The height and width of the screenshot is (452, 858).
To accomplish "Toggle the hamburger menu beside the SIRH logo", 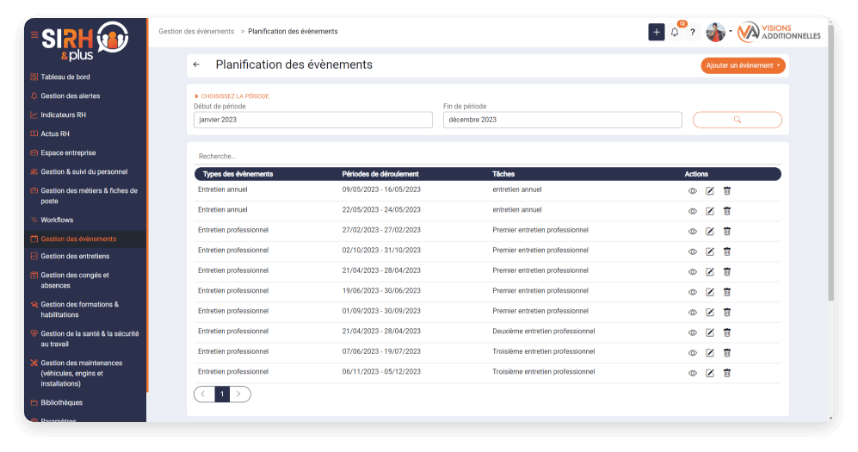I will (34, 34).
